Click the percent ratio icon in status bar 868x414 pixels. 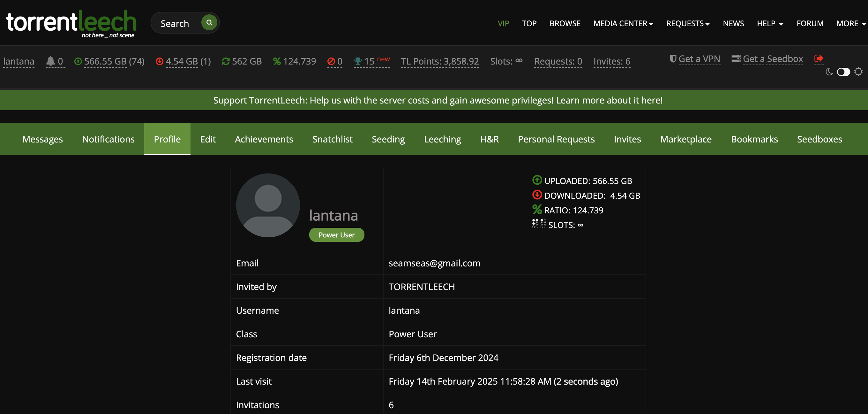(x=277, y=61)
